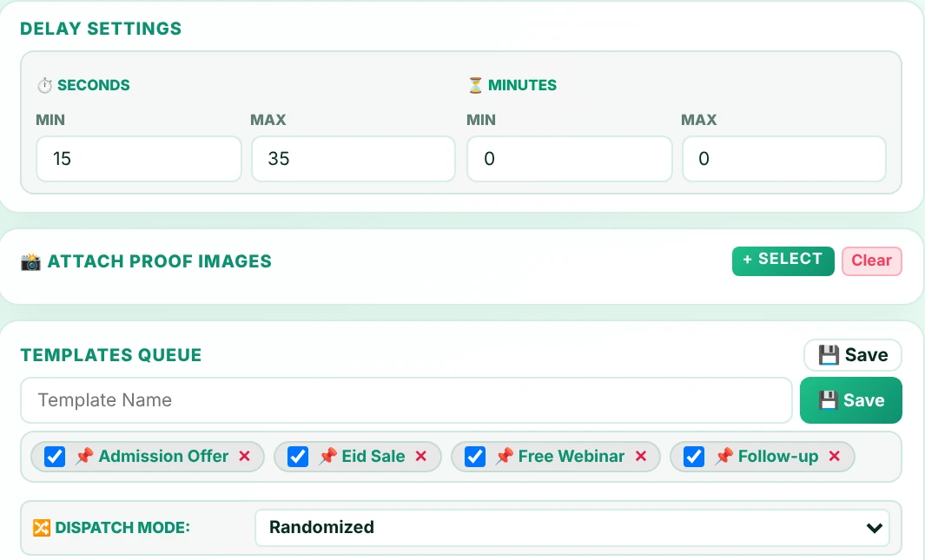This screenshot has height=560, width=925.
Task: Click the pin icon on Eid Sale
Action: (x=327, y=456)
